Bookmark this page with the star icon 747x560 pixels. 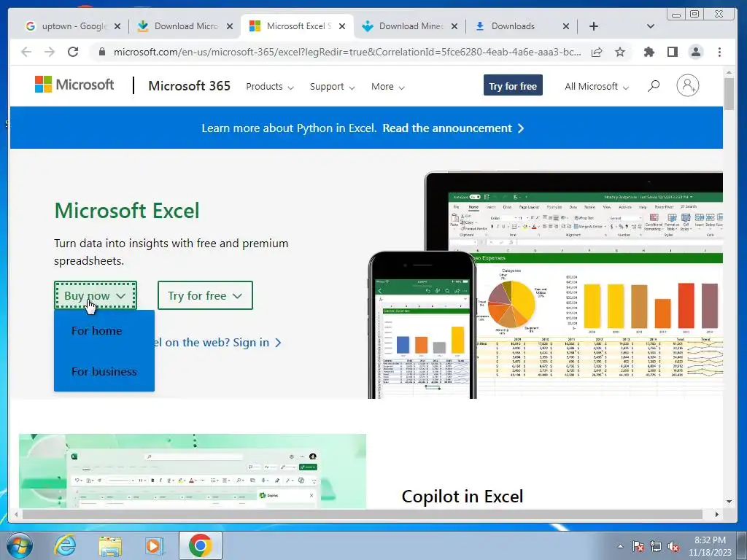click(x=620, y=52)
